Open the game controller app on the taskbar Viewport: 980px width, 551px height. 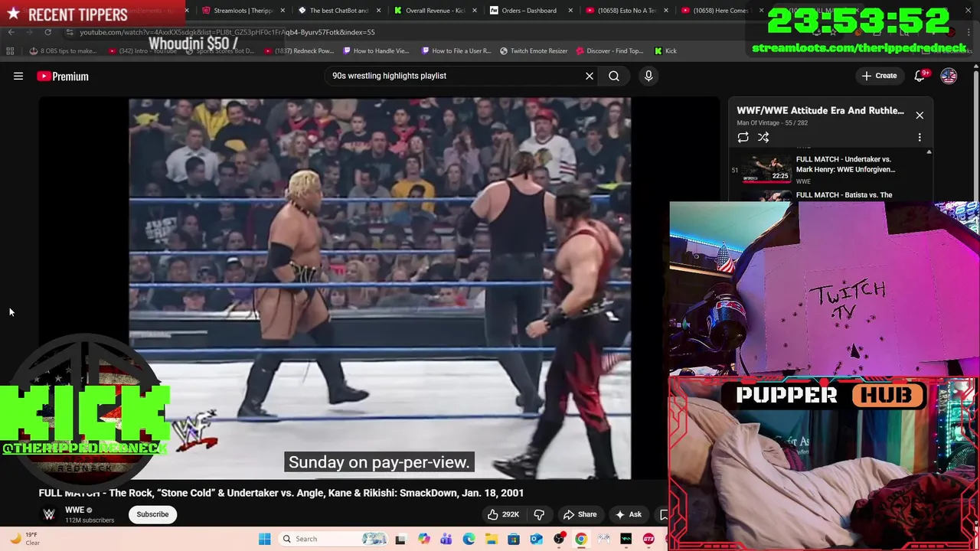(604, 539)
